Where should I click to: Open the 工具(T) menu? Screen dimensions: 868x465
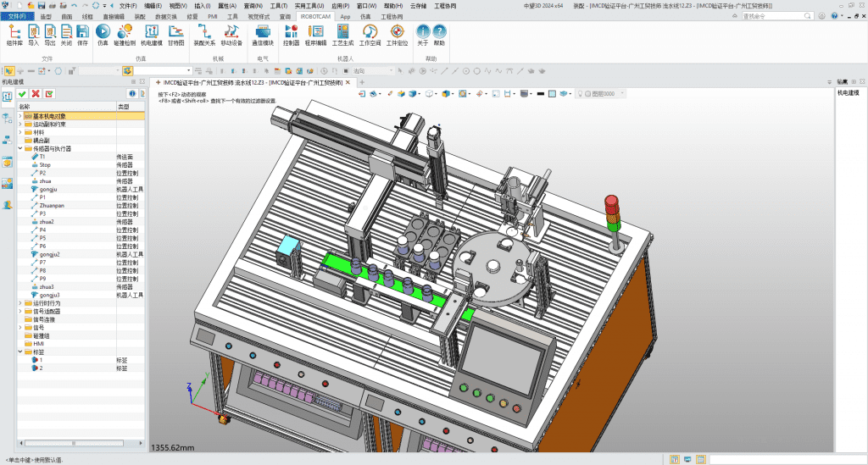(277, 6)
